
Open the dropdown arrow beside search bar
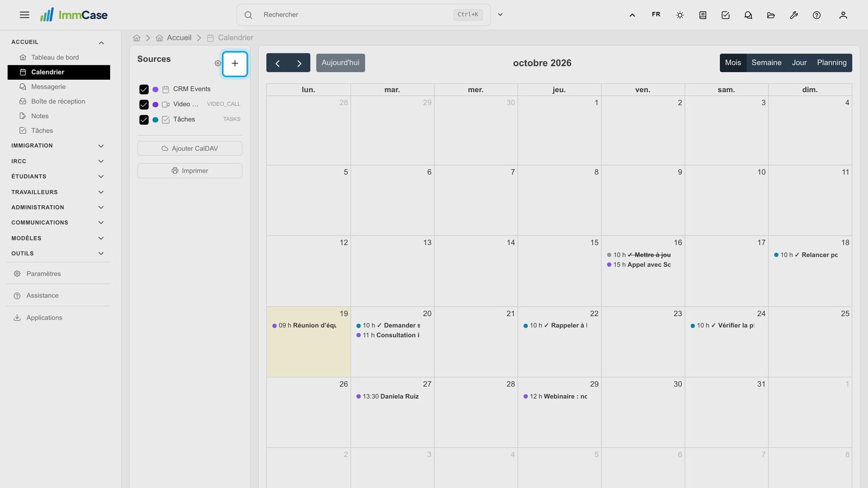tap(500, 15)
